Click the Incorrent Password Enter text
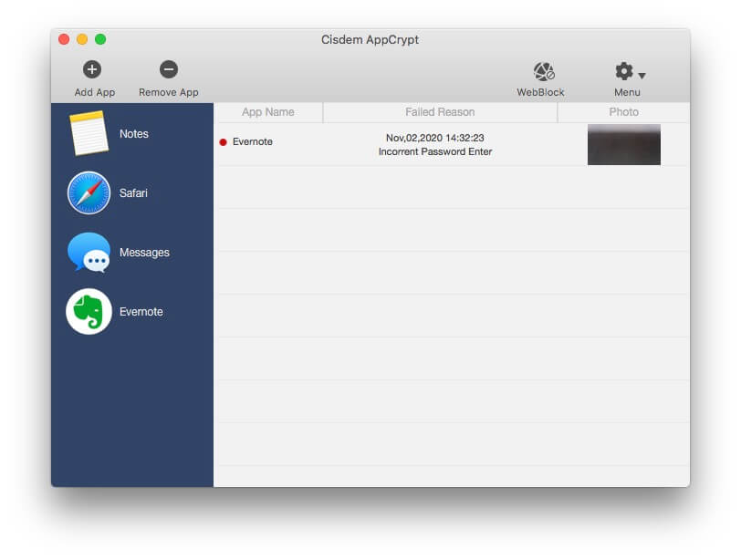The height and width of the screenshot is (560, 741). [x=434, y=151]
